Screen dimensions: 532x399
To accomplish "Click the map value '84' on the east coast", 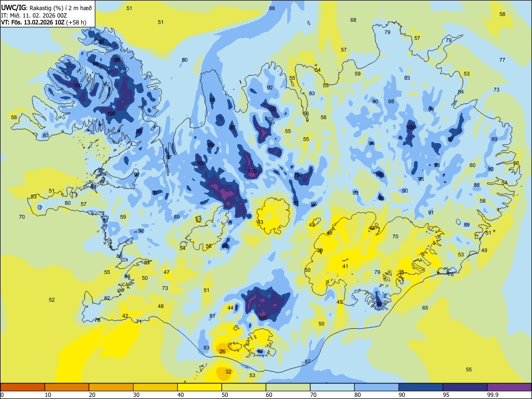I will click(x=460, y=92).
